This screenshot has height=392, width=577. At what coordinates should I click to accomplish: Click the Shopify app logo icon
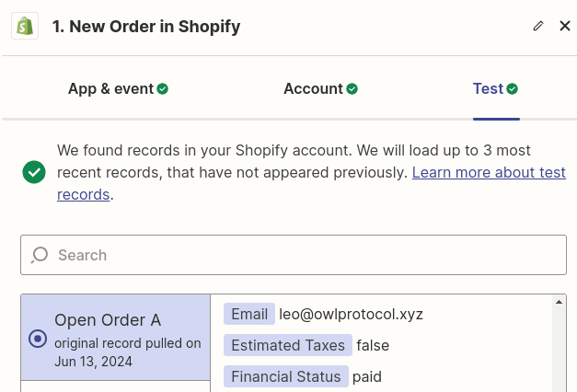tap(25, 26)
